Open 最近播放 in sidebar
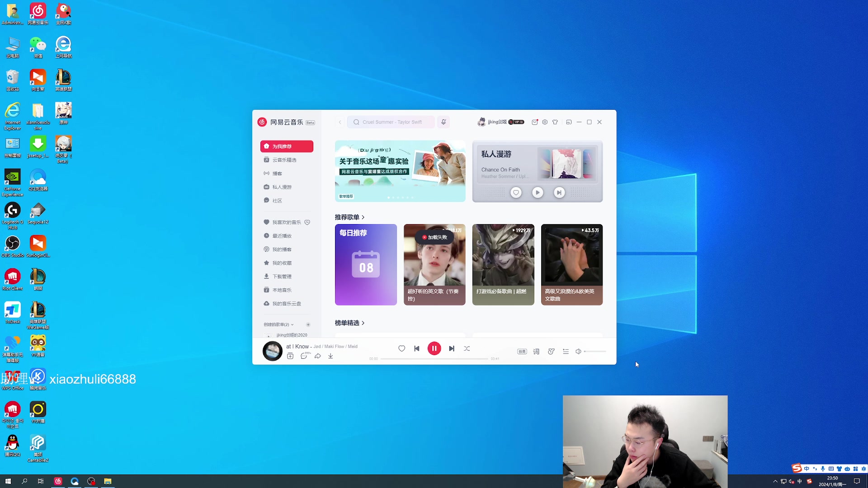This screenshot has width=868, height=488. coord(282,236)
